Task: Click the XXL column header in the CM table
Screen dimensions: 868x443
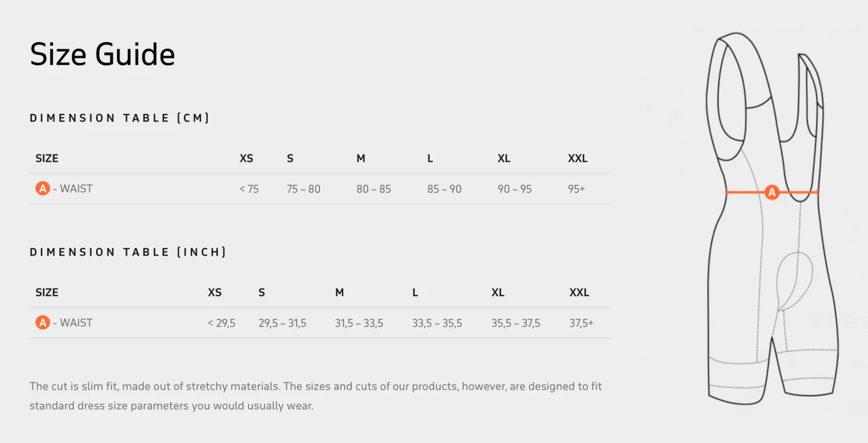Action: click(578, 158)
